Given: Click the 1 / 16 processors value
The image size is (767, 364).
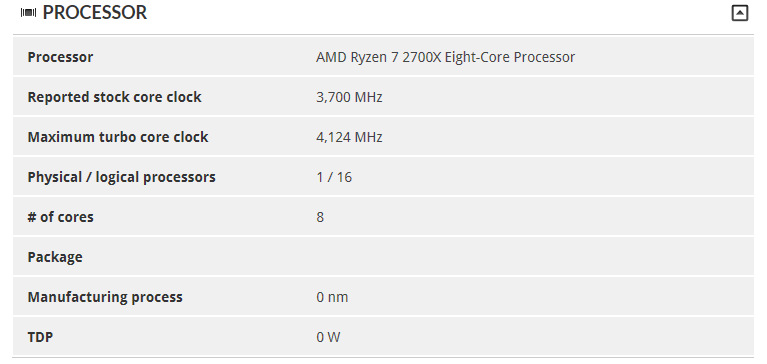Looking at the screenshot, I should (x=334, y=177).
